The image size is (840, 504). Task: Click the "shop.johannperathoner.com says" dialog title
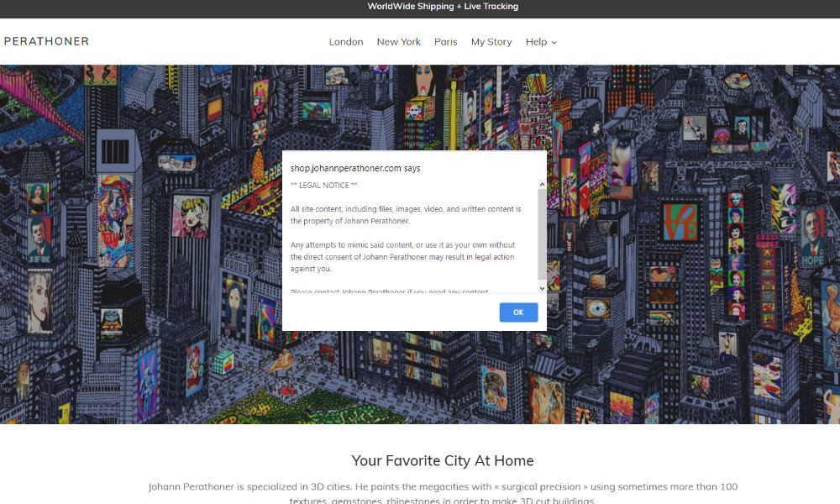point(355,168)
